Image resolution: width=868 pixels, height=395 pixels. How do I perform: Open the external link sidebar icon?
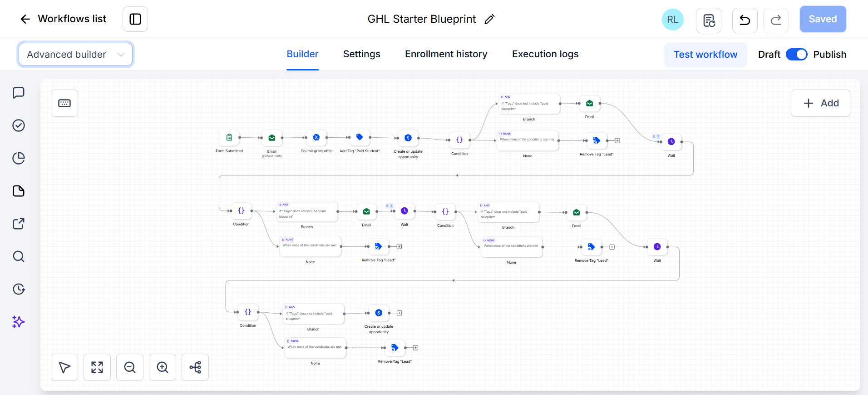(19, 224)
